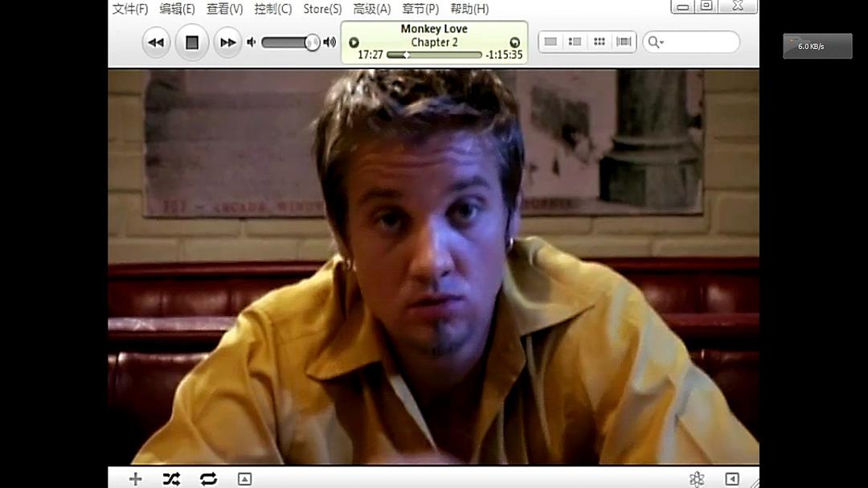Click the playback progress bar
Viewport: 868px width, 488px height.
pos(434,55)
